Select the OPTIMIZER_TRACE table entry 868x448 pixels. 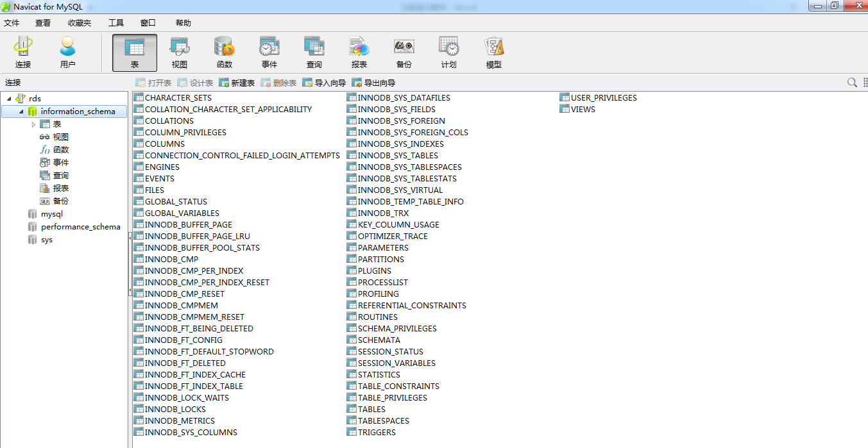pos(387,236)
